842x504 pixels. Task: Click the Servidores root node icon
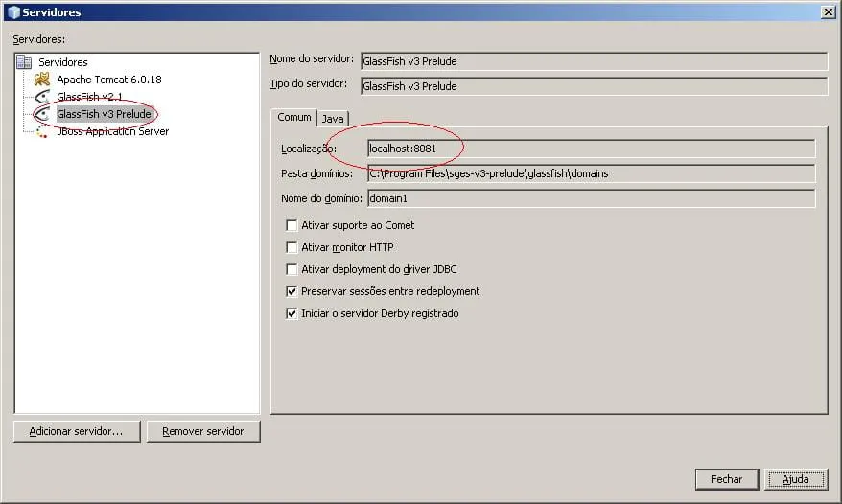click(24, 61)
